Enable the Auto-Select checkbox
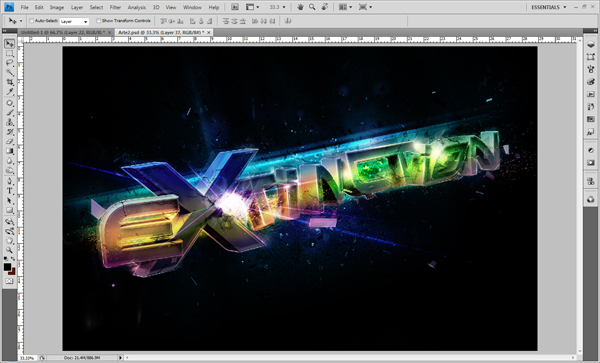The height and width of the screenshot is (363, 600). (32, 21)
